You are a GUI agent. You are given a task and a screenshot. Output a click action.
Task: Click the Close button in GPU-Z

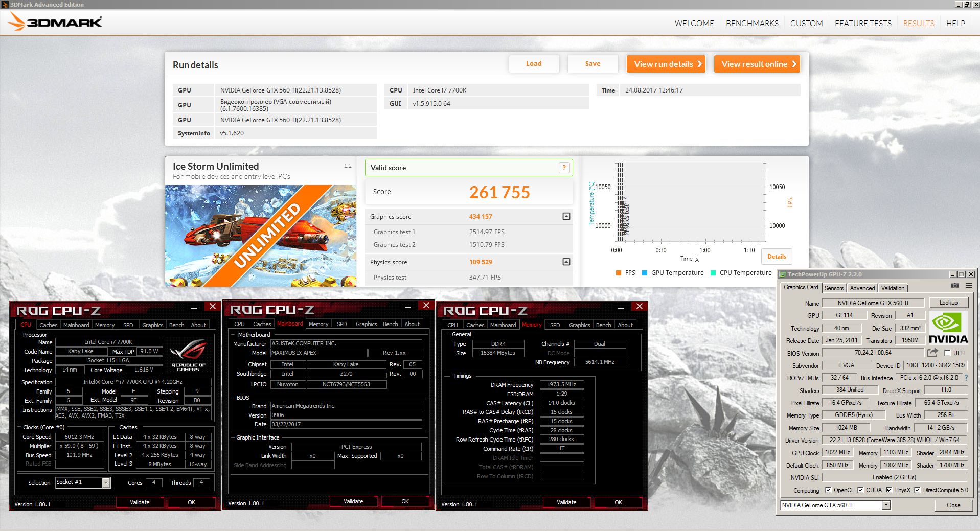tap(953, 505)
